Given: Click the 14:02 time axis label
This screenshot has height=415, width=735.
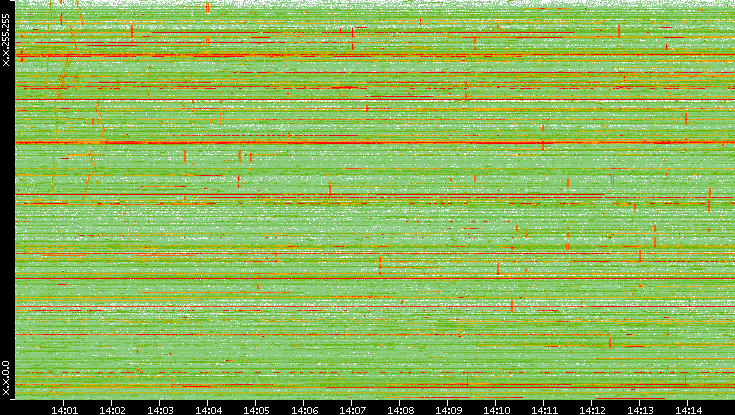Looking at the screenshot, I should click(x=112, y=410).
